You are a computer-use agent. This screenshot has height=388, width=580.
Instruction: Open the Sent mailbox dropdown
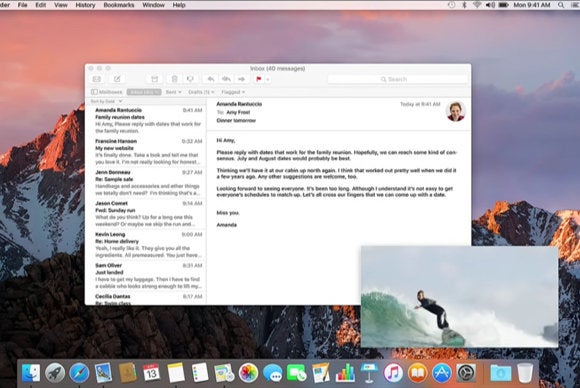point(173,92)
